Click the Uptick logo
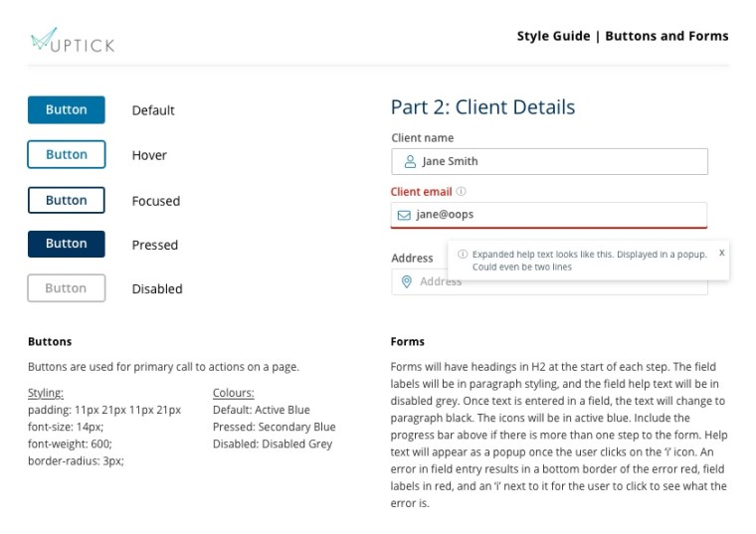Image resolution: width=756 pixels, height=534 pixels. pyautogui.click(x=72, y=41)
